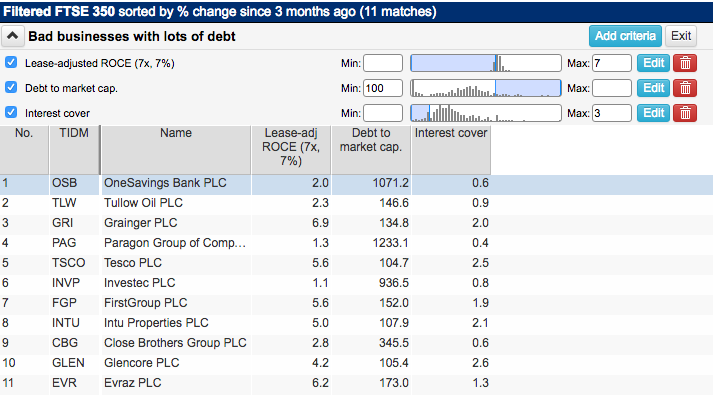Sort by Interest cover column header
Image resolution: width=713 pixels, height=396 pixels.
[451, 150]
